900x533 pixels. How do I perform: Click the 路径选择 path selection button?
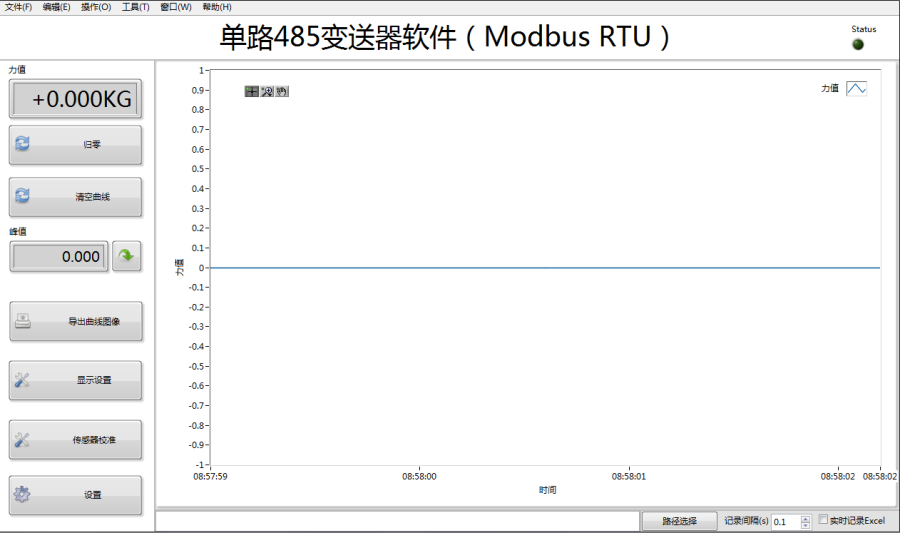pyautogui.click(x=679, y=521)
